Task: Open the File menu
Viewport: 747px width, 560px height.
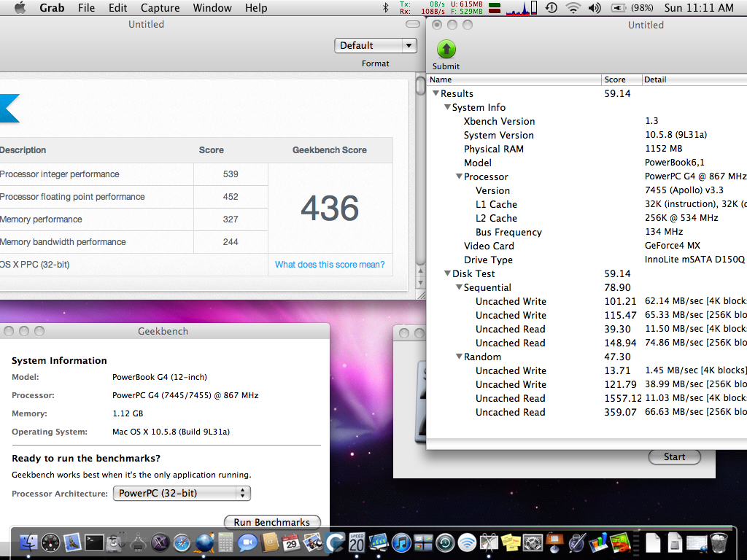Action: pos(86,7)
